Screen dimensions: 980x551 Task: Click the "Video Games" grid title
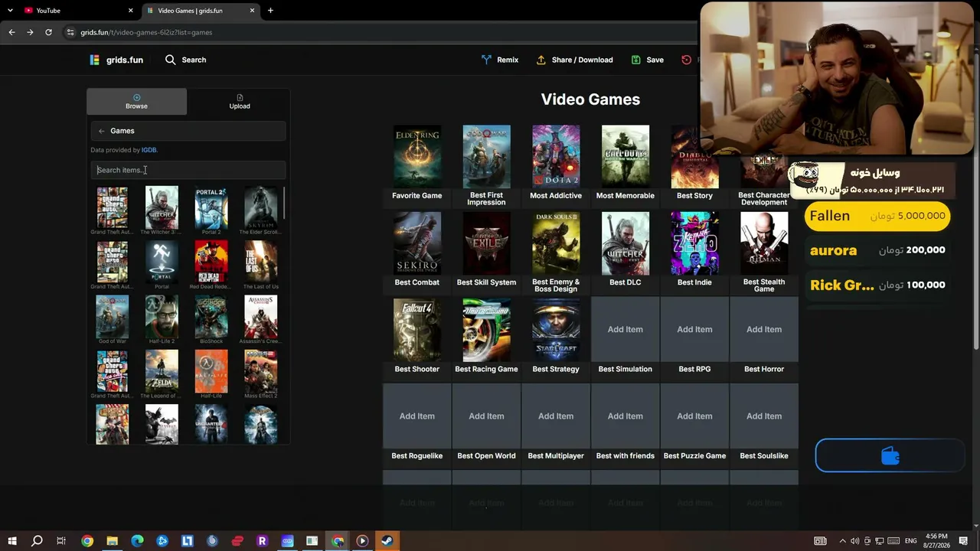pos(590,99)
